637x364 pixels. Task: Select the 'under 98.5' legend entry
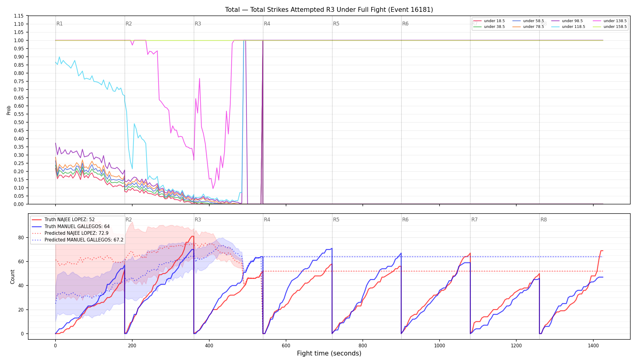tap(567, 21)
